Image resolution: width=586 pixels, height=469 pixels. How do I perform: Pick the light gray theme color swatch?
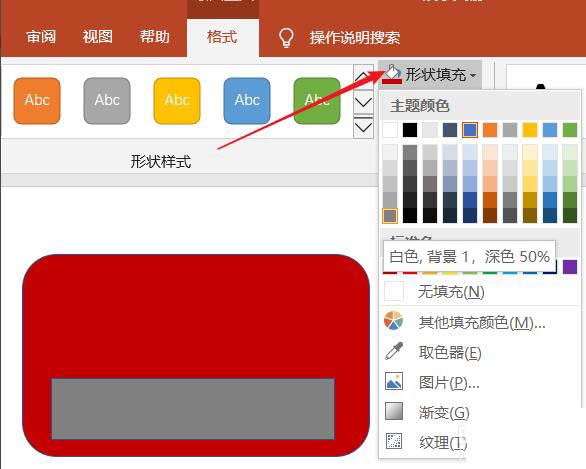tap(430, 130)
